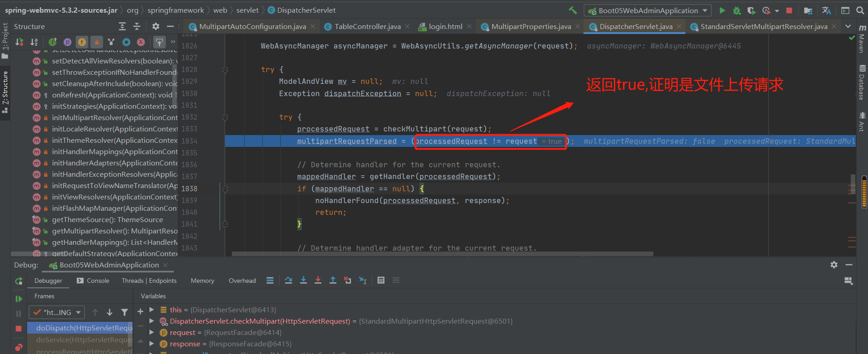Open the Console tab in debugger
The image size is (868, 354).
tap(93, 281)
